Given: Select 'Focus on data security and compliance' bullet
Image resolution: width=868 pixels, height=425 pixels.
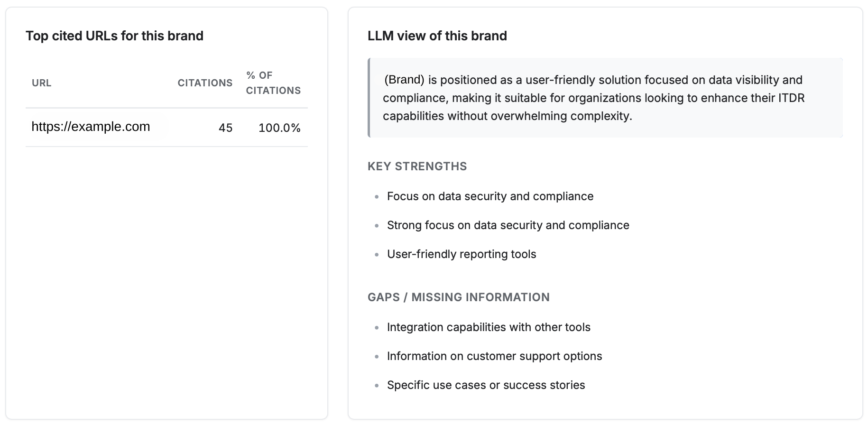Looking at the screenshot, I should coord(490,196).
